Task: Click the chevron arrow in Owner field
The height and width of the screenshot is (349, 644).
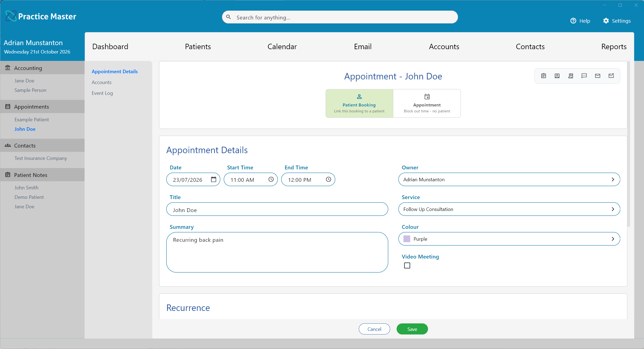Action: (613, 179)
